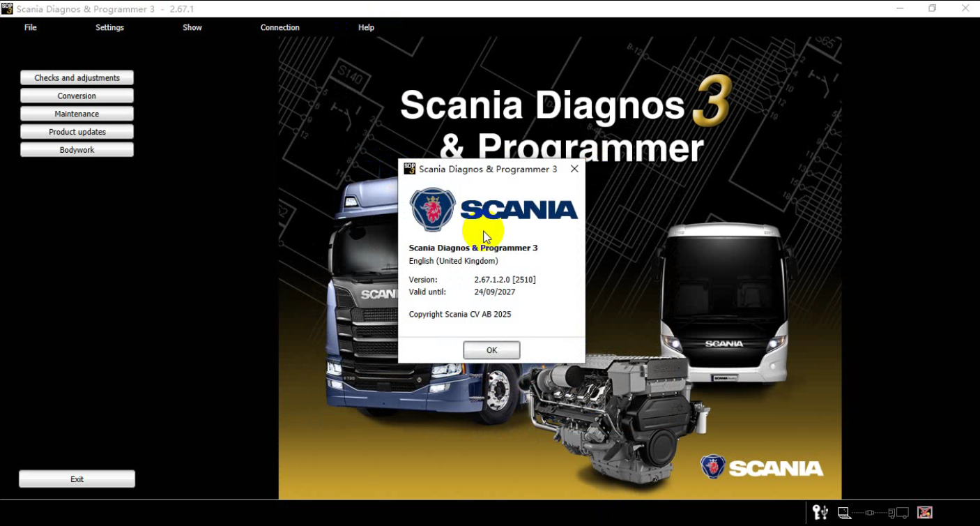Open the Settings menu
This screenshot has height=526, width=980.
(x=109, y=27)
